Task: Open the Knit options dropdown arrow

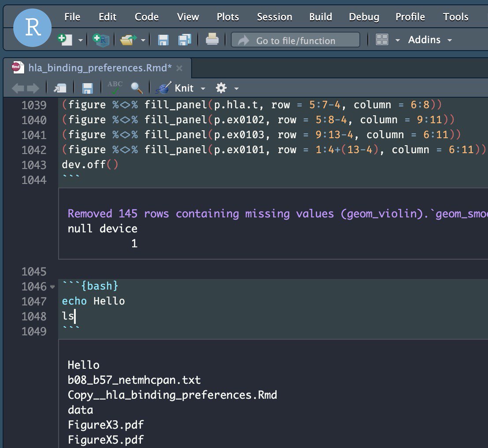Action: (x=203, y=88)
